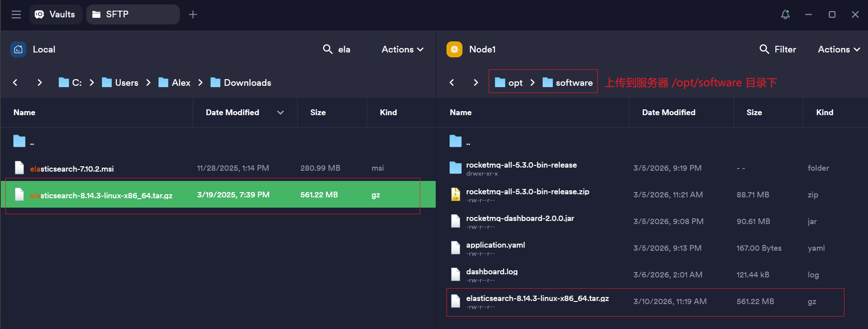Toggle Date Modified sort arrow in Local
Screen dimensions: 868x329
[280, 112]
